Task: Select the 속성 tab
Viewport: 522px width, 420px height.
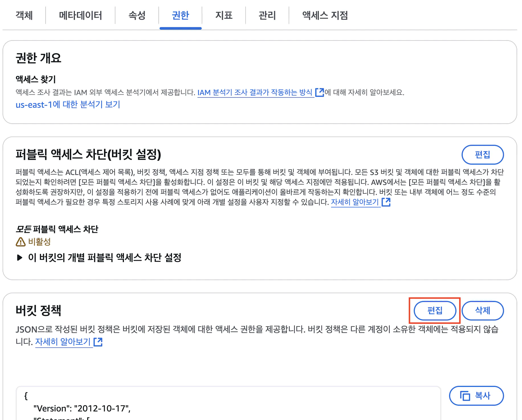Action: (x=137, y=15)
